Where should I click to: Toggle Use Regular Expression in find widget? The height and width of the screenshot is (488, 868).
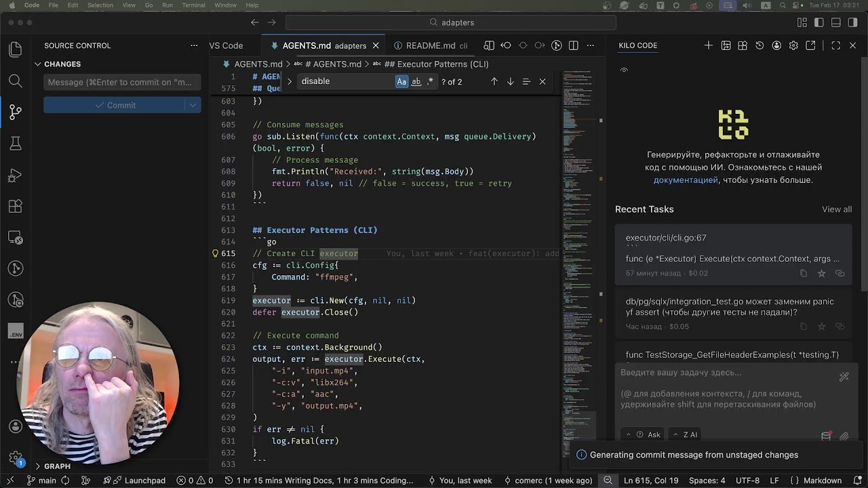click(430, 81)
